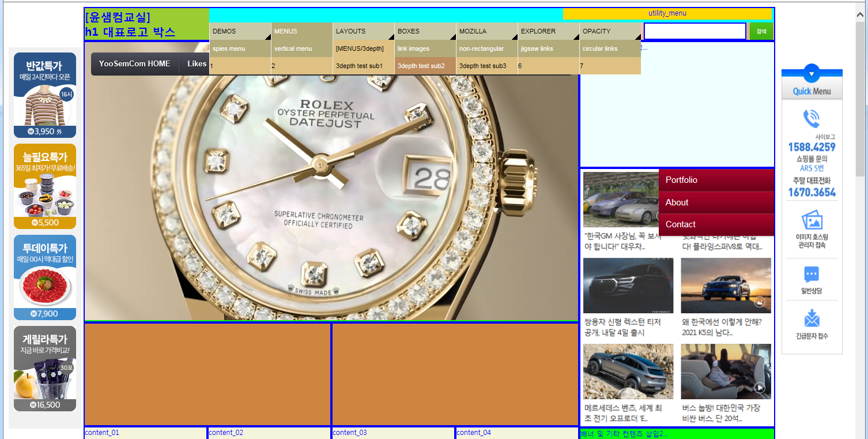Click the green 배너 및 기타 컨텐츠 bar

coord(677,434)
